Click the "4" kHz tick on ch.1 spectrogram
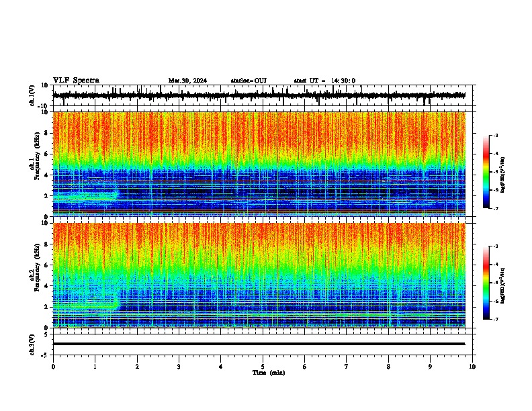The image size is (532, 411). tap(46, 175)
